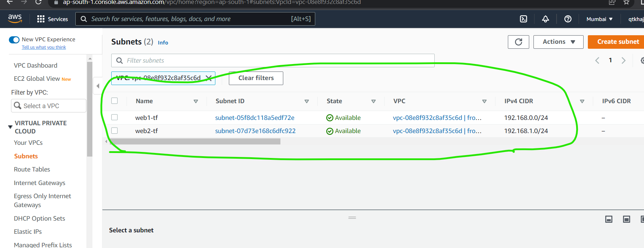Viewport: 644px width, 248px height.
Task: Reload the browser page
Action: (x=38, y=2)
